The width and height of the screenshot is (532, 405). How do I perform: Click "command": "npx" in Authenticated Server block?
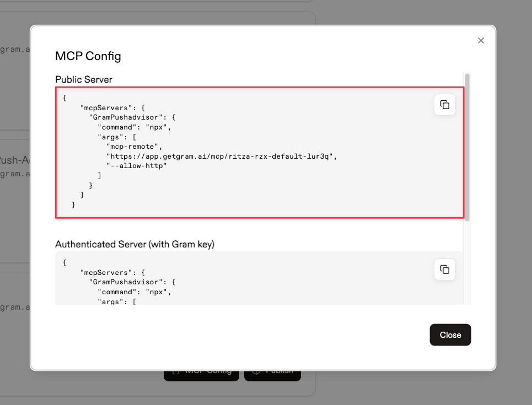(135, 292)
